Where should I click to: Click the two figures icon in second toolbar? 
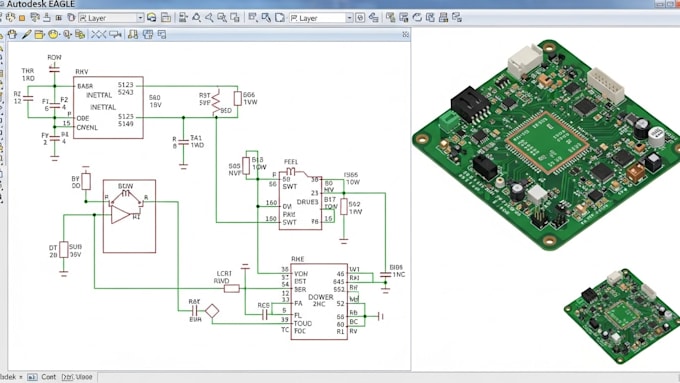[133, 34]
